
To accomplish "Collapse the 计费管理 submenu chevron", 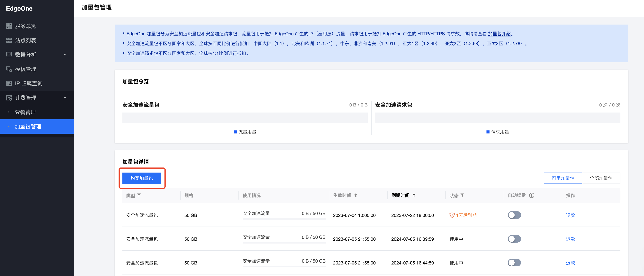I will click(x=65, y=98).
